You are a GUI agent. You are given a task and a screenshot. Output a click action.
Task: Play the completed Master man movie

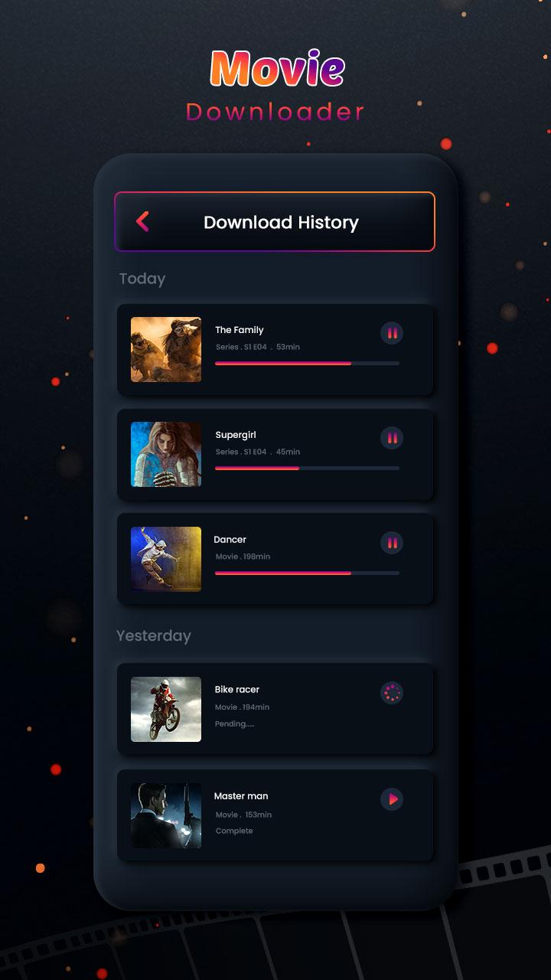tap(392, 799)
